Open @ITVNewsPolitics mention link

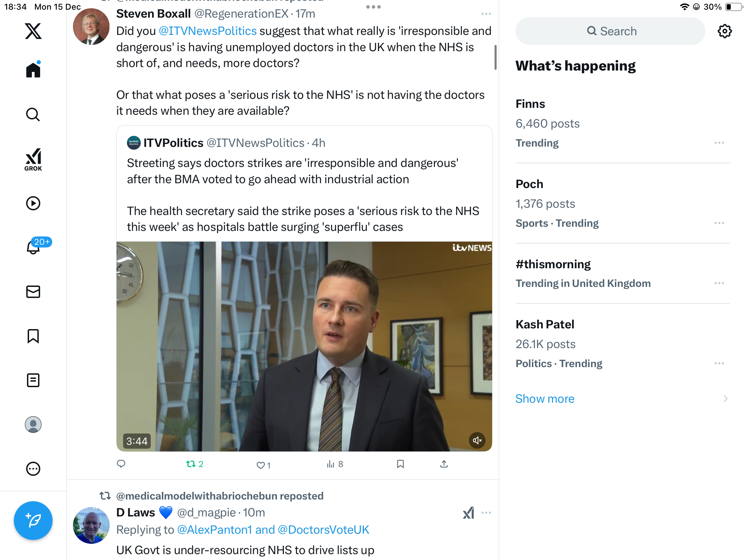pyautogui.click(x=207, y=31)
